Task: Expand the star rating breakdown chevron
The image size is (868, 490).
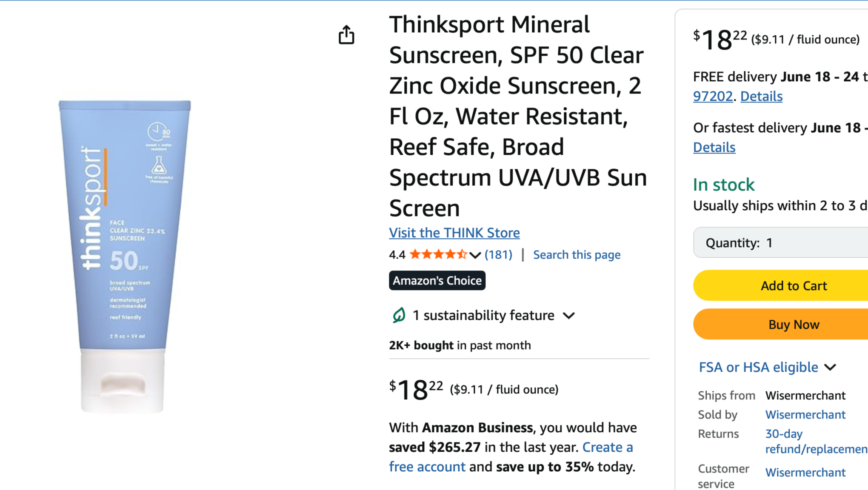Action: coord(475,255)
